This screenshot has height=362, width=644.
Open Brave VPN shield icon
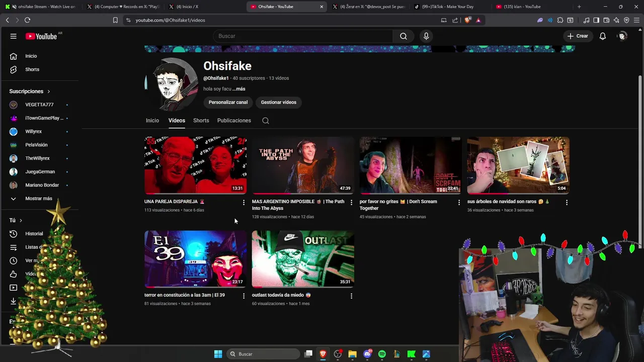pyautogui.click(x=626, y=20)
